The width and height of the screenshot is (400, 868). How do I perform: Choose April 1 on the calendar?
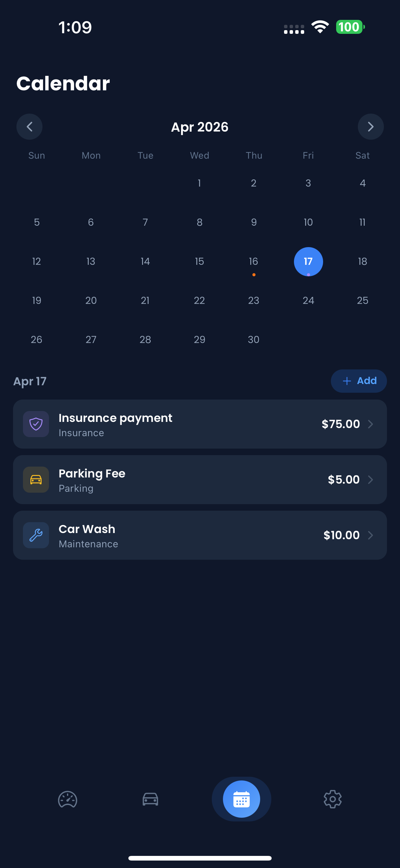[x=199, y=183]
